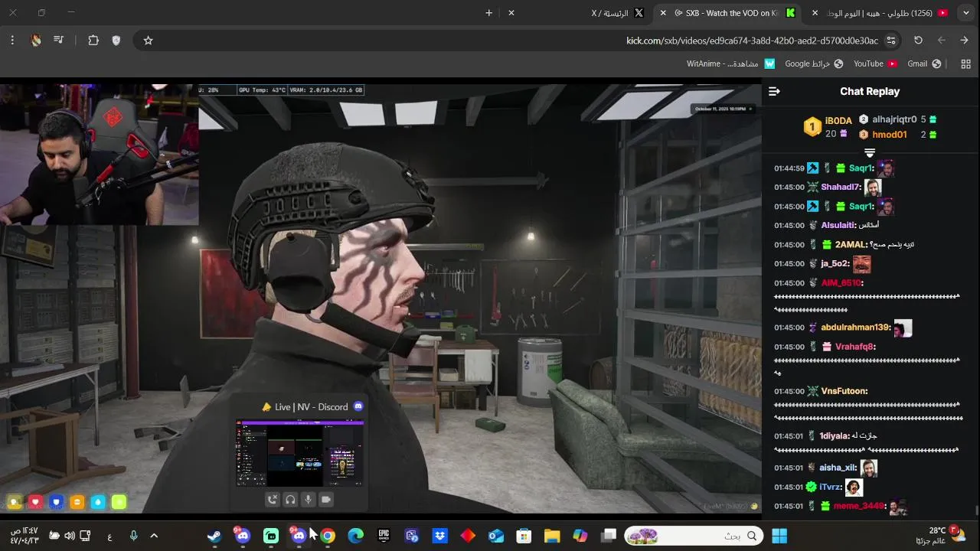Open the volume control in system tray
The width and height of the screenshot is (980, 551).
(x=70, y=536)
